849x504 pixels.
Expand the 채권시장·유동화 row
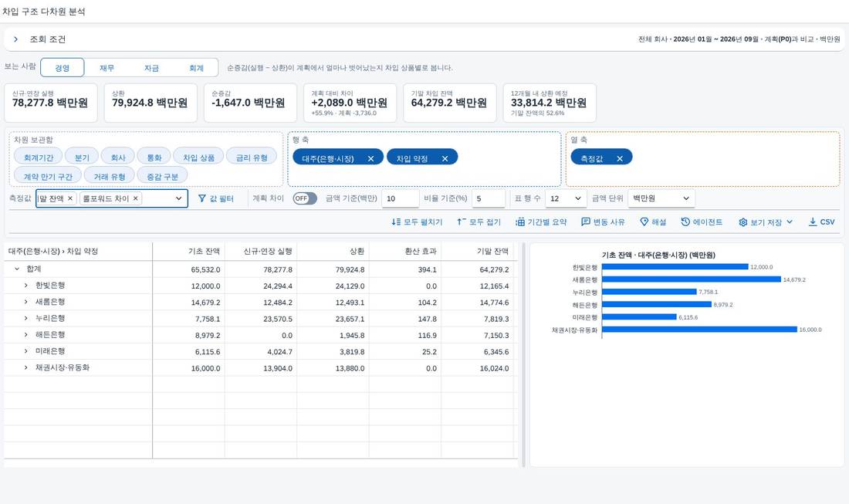point(25,367)
